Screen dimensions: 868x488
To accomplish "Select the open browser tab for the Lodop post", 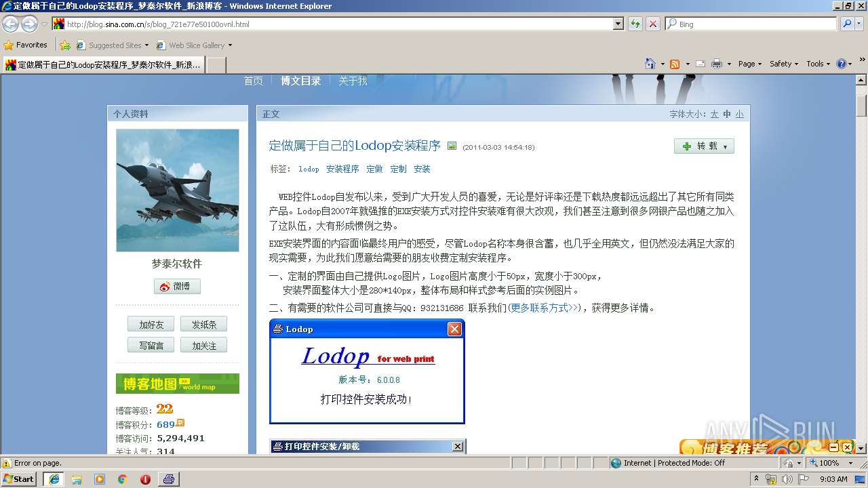I will [x=104, y=65].
